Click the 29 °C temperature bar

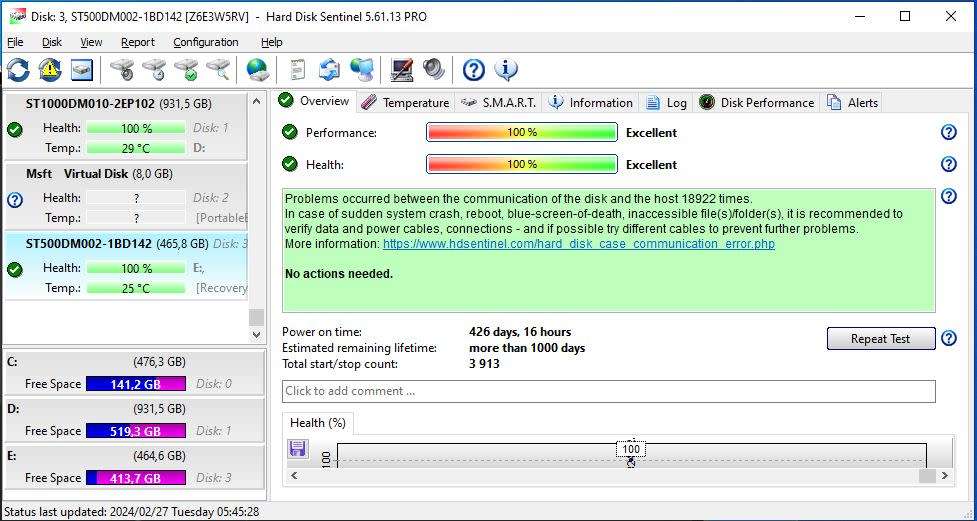pyautogui.click(x=136, y=148)
